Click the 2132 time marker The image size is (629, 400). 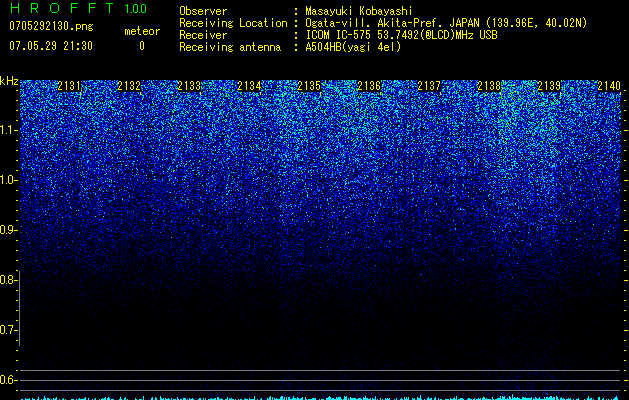click(129, 86)
